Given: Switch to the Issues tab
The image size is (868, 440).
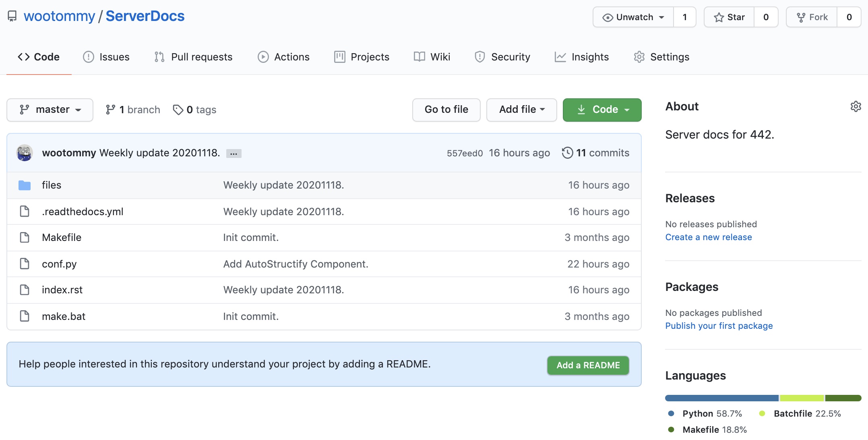Looking at the screenshot, I should 106,57.
